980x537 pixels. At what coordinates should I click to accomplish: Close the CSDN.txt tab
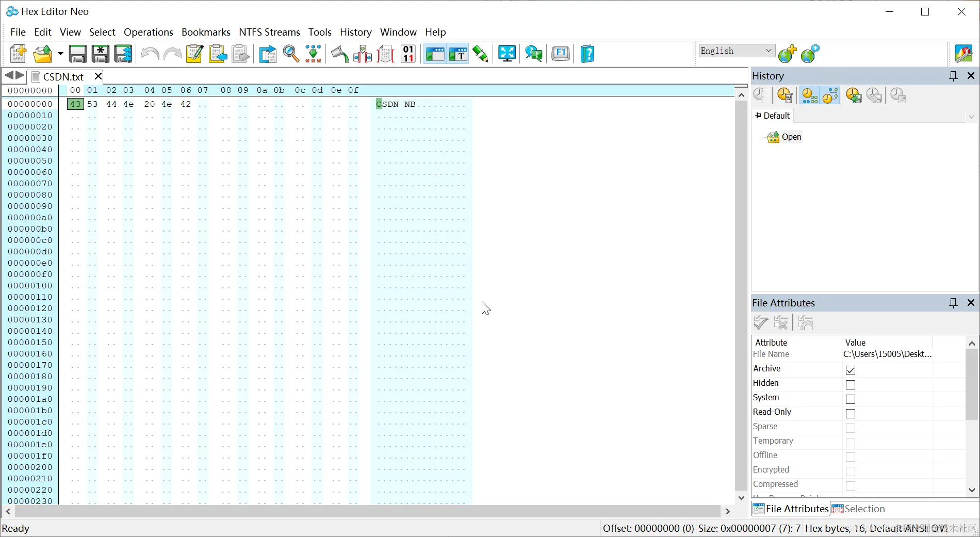click(98, 76)
